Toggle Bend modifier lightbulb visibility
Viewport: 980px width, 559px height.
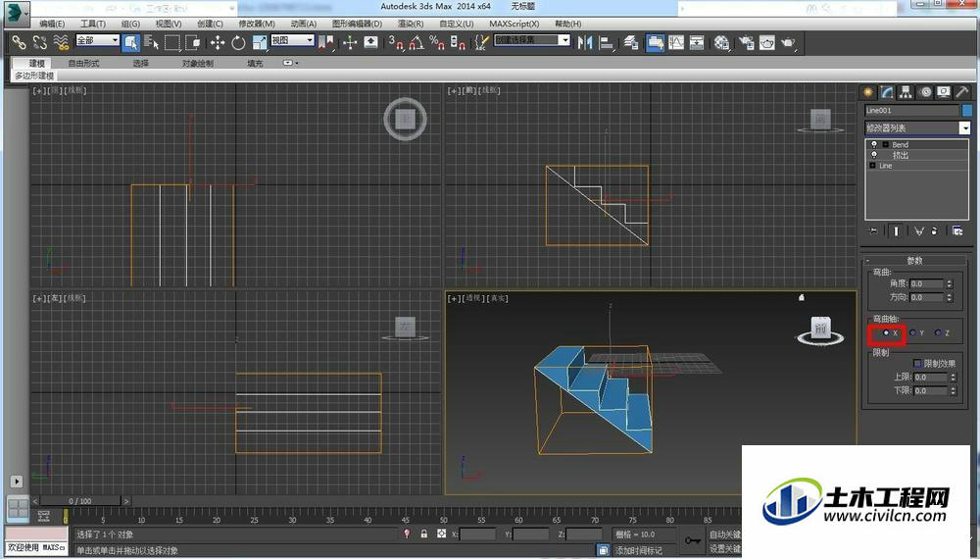point(874,144)
